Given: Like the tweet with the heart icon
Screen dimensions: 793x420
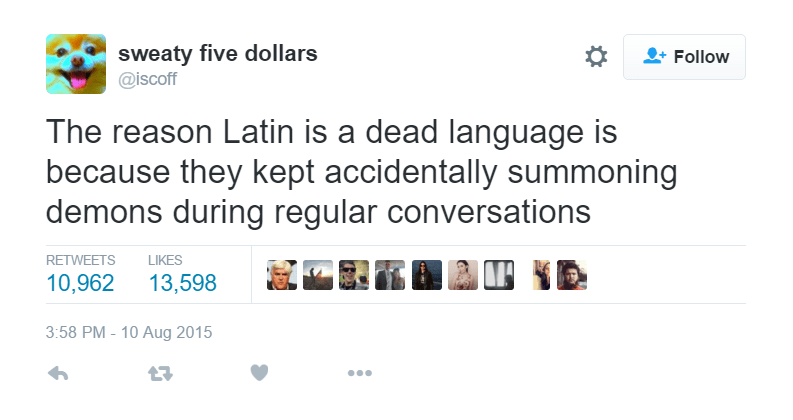Looking at the screenshot, I should pyautogui.click(x=259, y=373).
